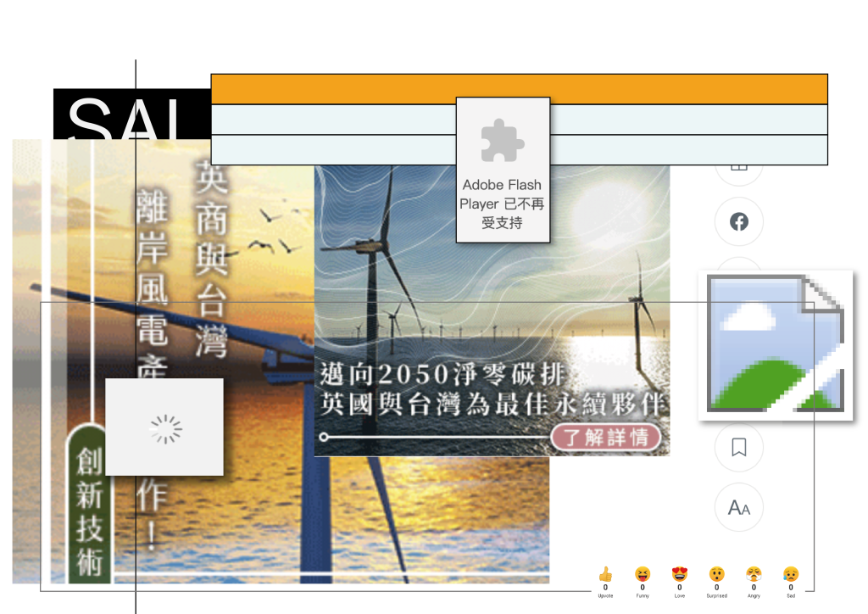Open the Aa font size control
The image size is (868, 614).
[x=738, y=507]
